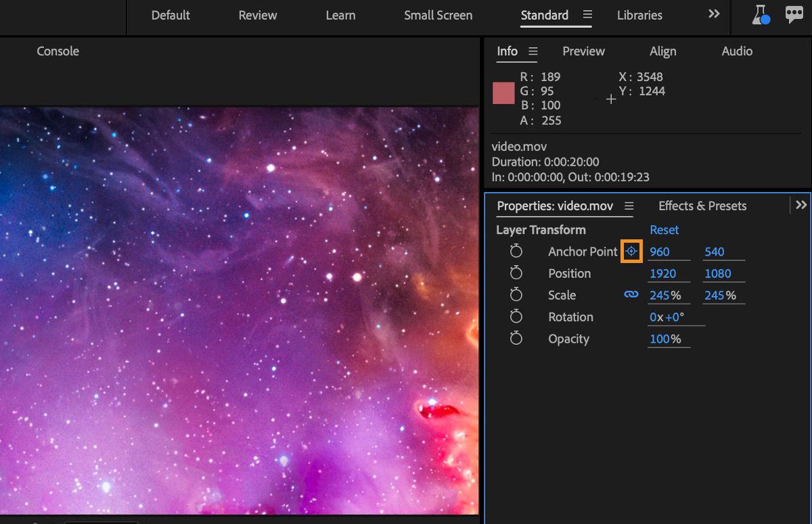Switch to the Libraries workspace
This screenshot has height=524, width=812.
coord(639,15)
